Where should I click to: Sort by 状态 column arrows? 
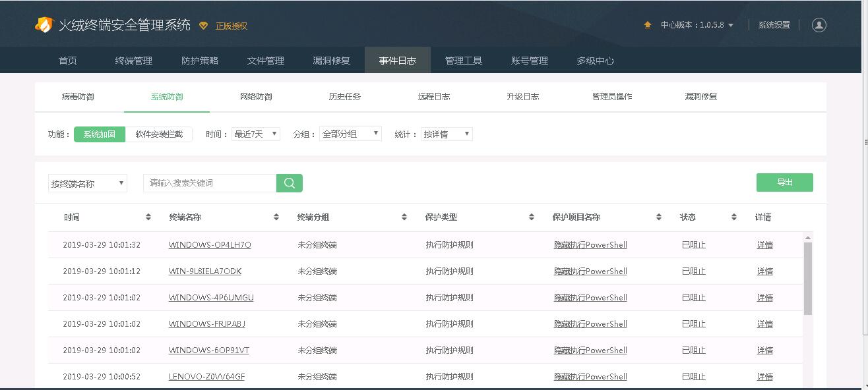coord(733,217)
